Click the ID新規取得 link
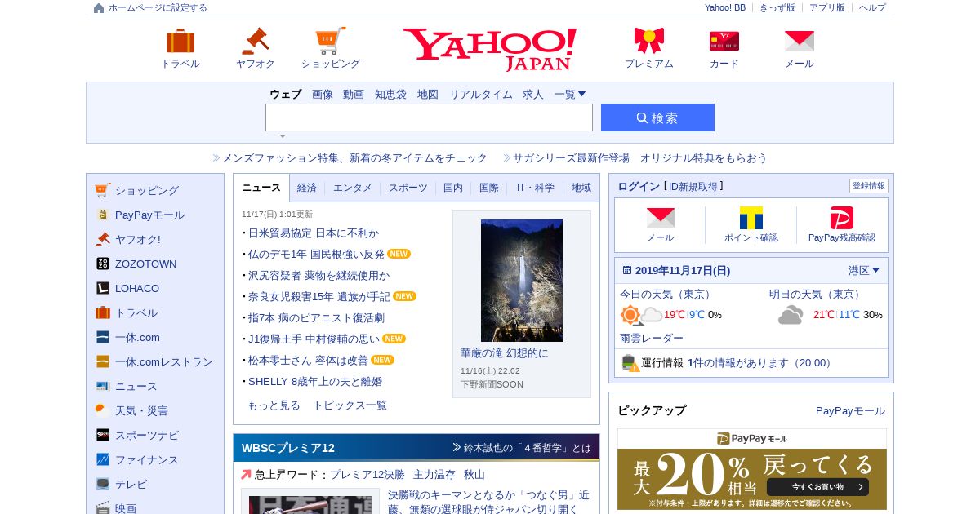 [x=693, y=186]
